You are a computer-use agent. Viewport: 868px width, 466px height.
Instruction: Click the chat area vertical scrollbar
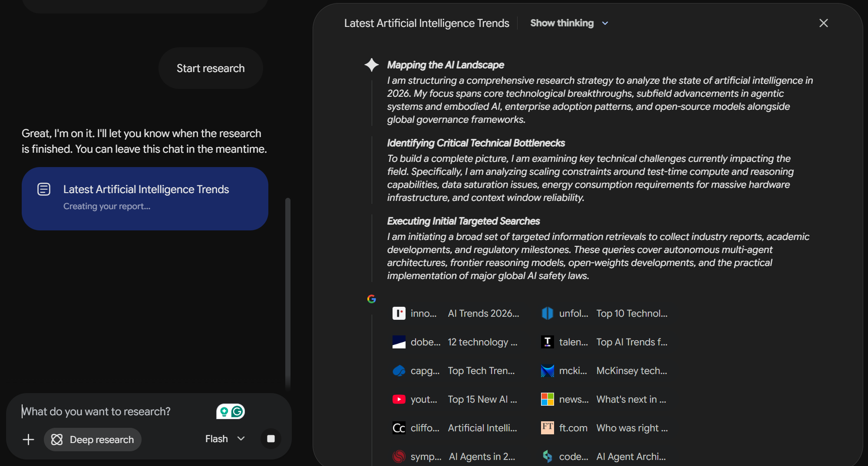pos(287,293)
